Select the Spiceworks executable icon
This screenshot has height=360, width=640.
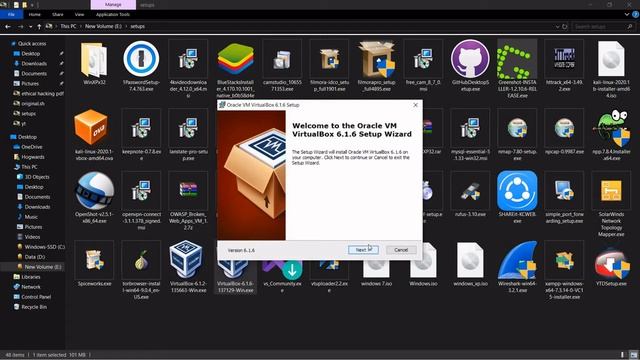tap(94, 260)
